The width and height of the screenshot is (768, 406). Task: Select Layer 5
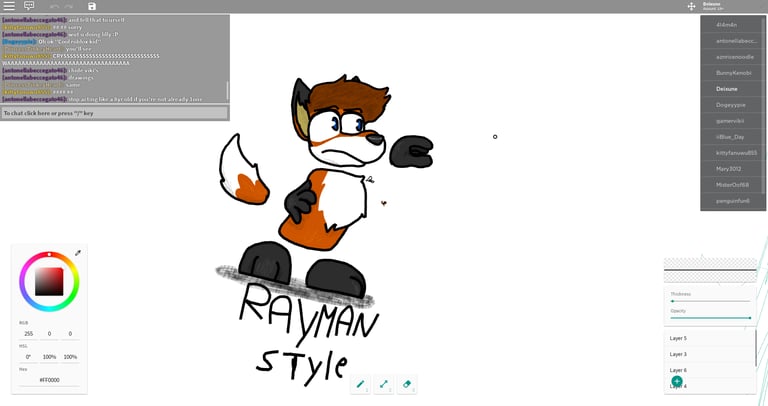pyautogui.click(x=710, y=338)
